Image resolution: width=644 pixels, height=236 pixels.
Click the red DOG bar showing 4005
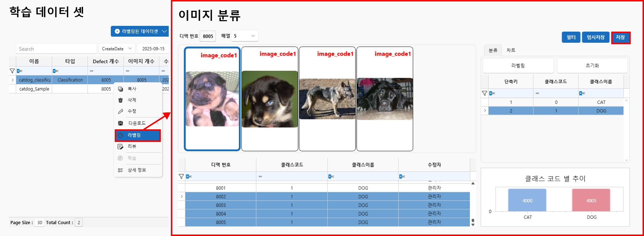pyautogui.click(x=591, y=200)
